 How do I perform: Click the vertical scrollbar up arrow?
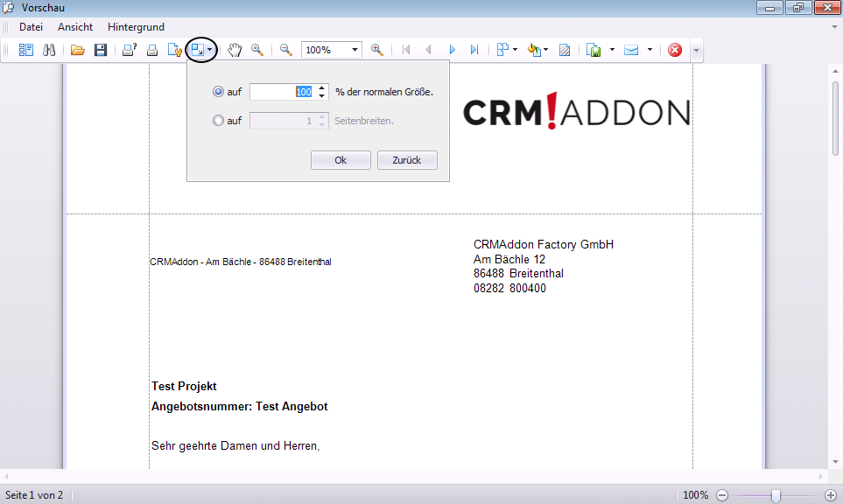(835, 71)
